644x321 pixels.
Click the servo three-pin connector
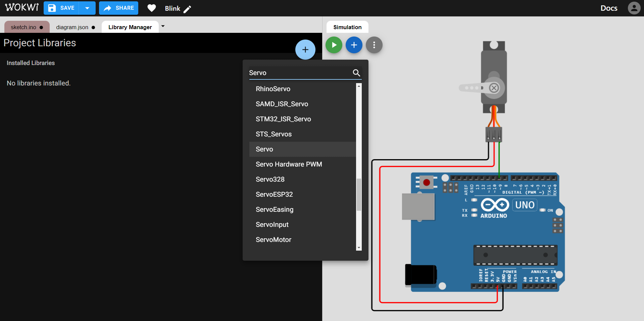[x=494, y=134]
